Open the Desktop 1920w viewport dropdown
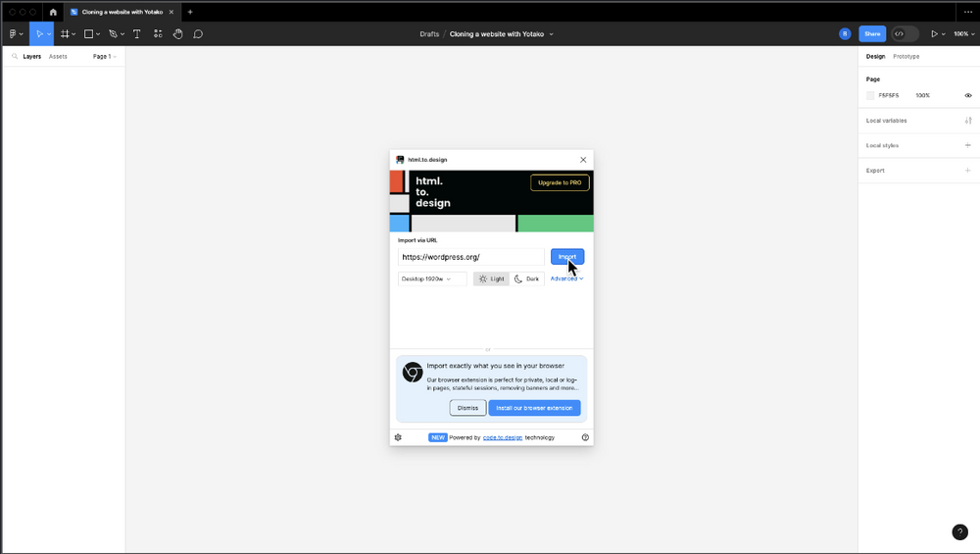Viewport: 980px width, 554px height. point(432,278)
